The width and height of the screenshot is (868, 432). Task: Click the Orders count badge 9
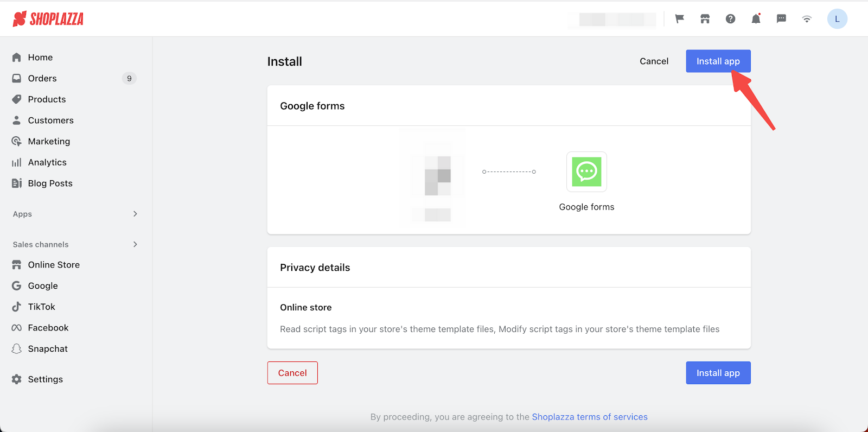pyautogui.click(x=129, y=78)
